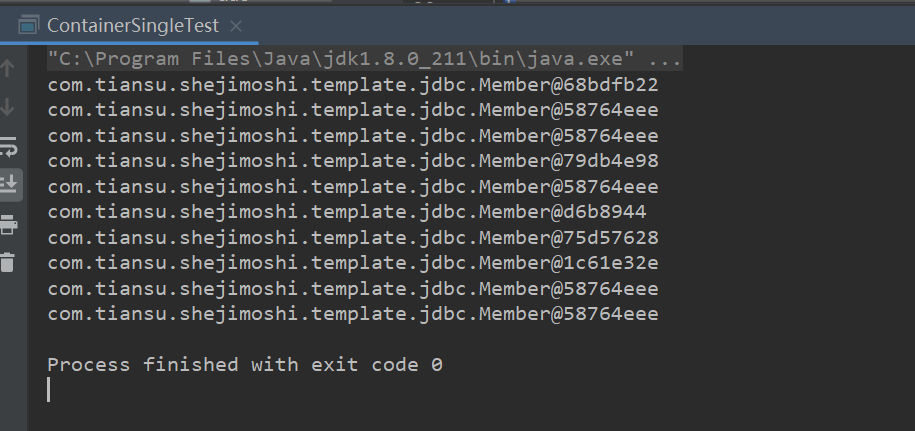This screenshot has height=431, width=915.
Task: Close the ContainerSingleTest tab
Action: tap(236, 25)
